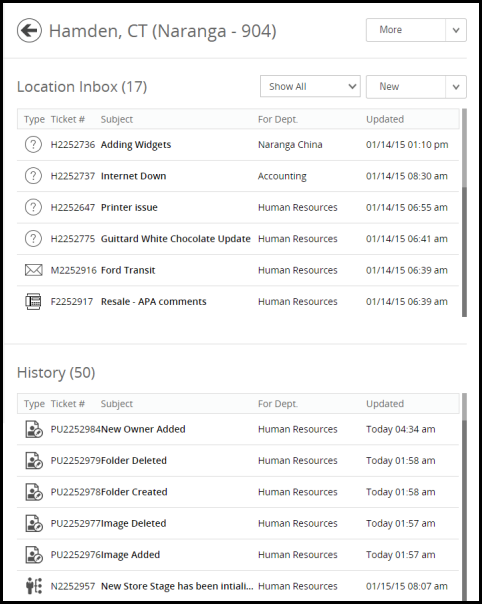The image size is (482, 604).
Task: Sort Location Inbox by Updated column
Action: click(x=385, y=119)
